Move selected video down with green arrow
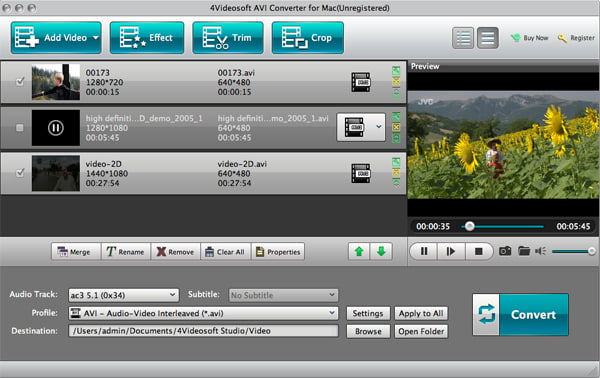This screenshot has width=600, height=378. 381,251
